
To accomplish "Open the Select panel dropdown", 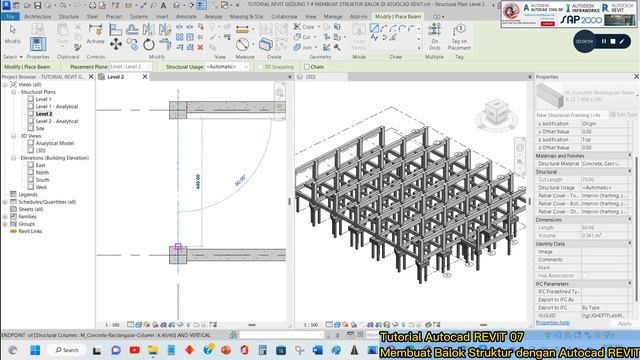I will [x=13, y=57].
